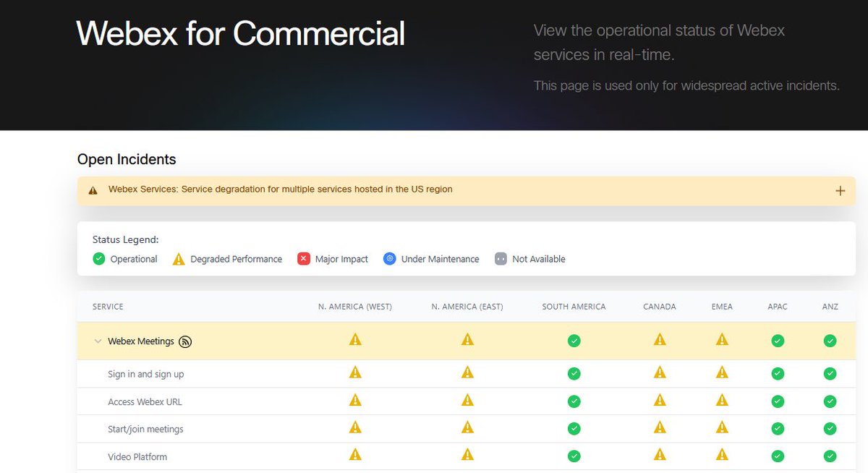868x473 pixels.
Task: Click Webex Meetings N. America (West) warning icon
Action: point(355,339)
